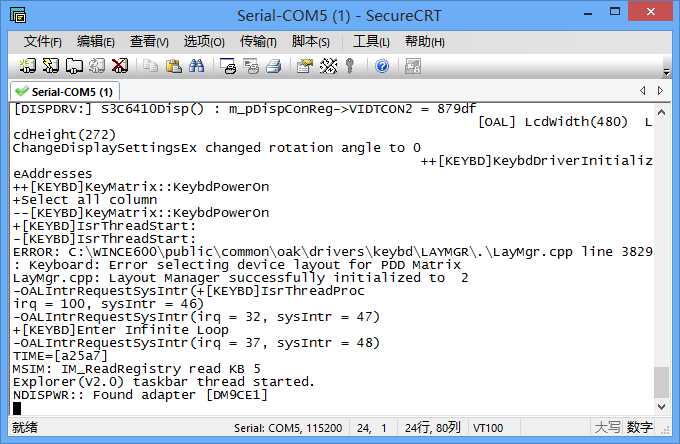Open Help via the question mark icon
The width and height of the screenshot is (680, 444).
[x=382, y=66]
